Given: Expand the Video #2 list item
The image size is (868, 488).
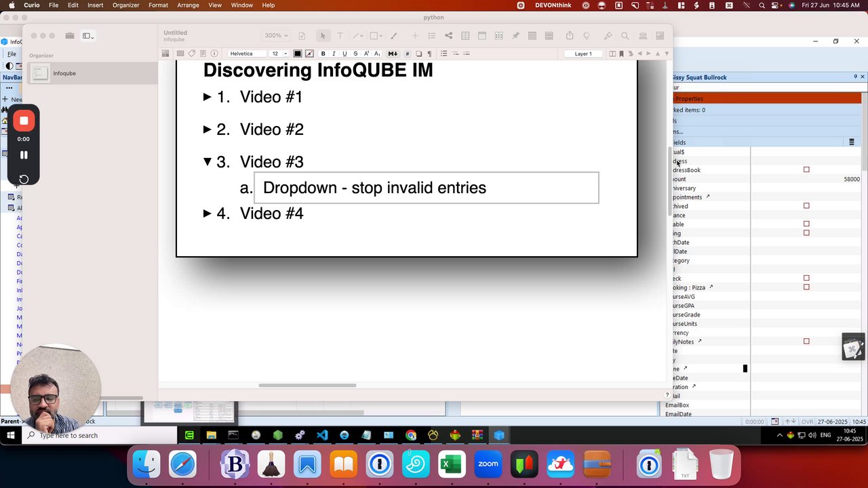Looking at the screenshot, I should (208, 129).
